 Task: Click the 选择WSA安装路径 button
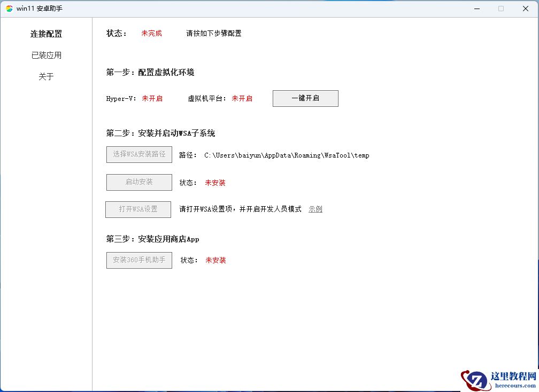pyautogui.click(x=139, y=154)
